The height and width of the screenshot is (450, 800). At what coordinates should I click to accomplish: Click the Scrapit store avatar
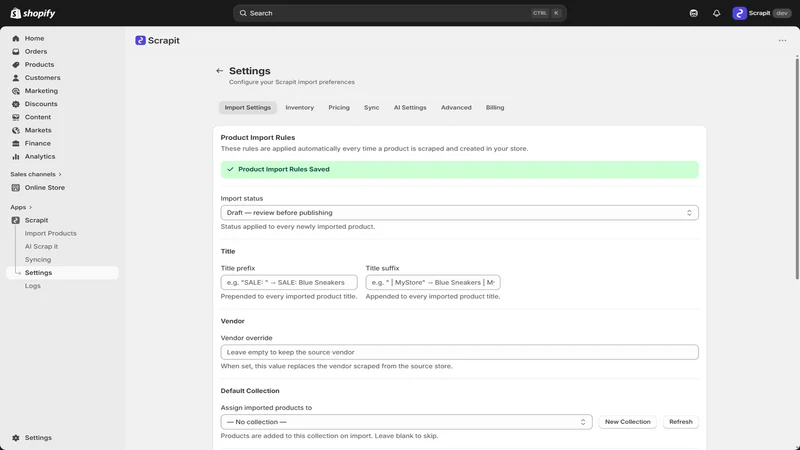coord(739,13)
